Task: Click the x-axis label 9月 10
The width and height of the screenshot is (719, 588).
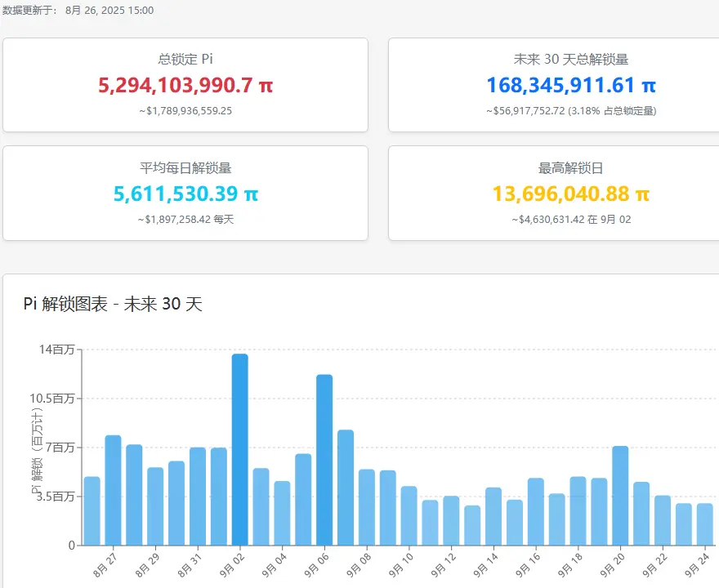Action: (x=401, y=565)
